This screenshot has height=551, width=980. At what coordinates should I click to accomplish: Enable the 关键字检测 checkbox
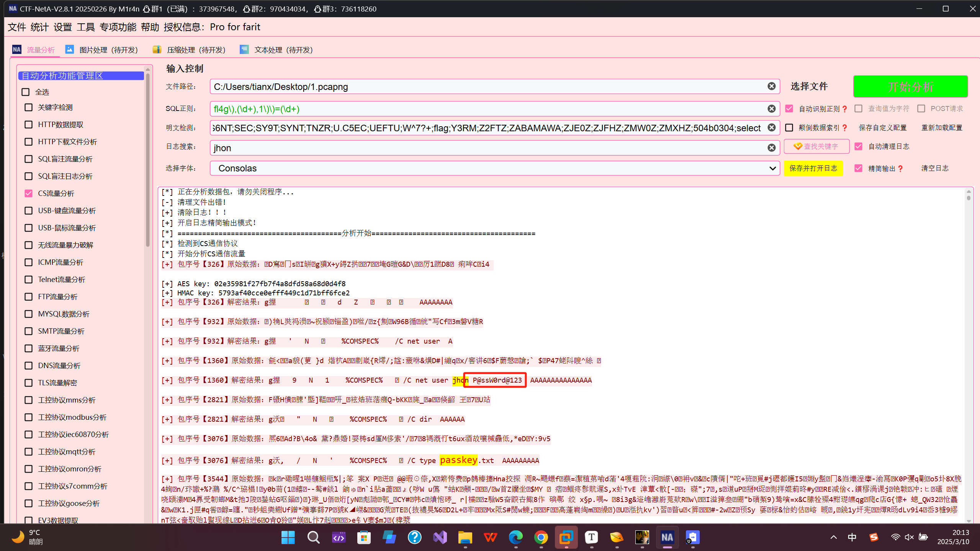(28, 107)
